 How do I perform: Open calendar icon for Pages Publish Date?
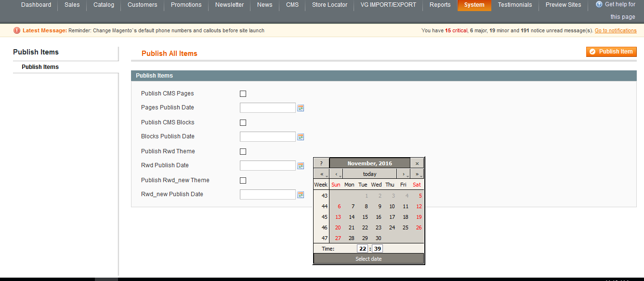(301, 108)
